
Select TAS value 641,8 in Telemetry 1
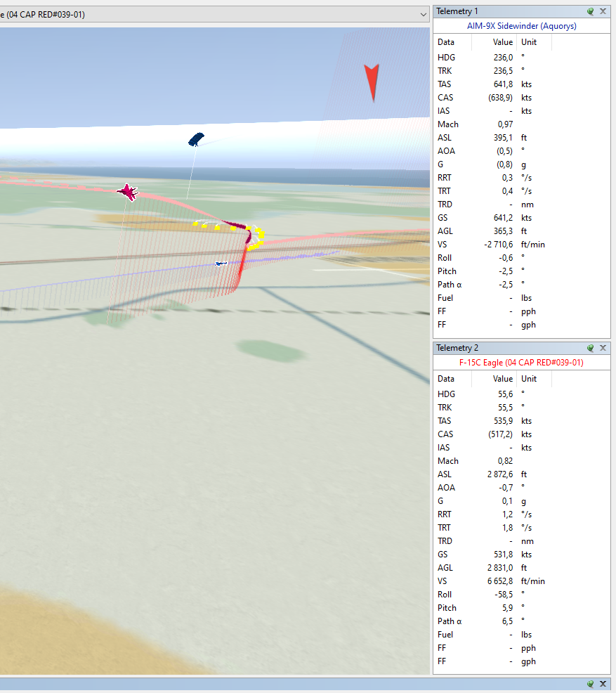pos(504,84)
